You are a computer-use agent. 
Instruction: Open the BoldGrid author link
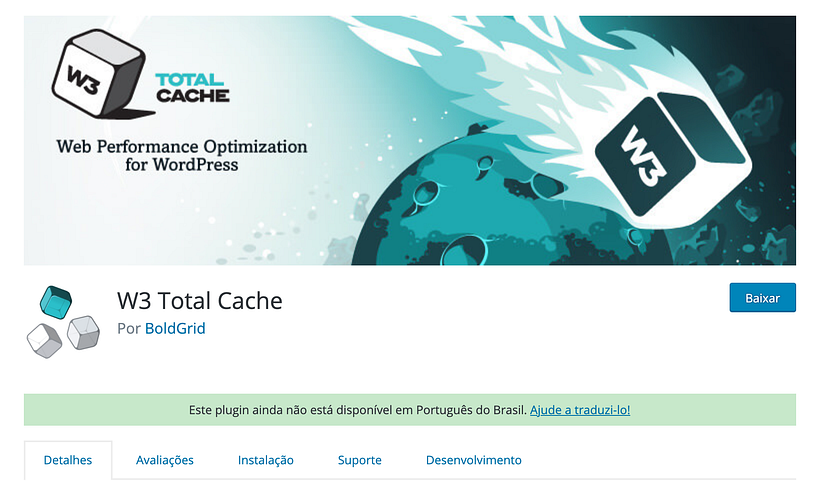pyautogui.click(x=175, y=328)
